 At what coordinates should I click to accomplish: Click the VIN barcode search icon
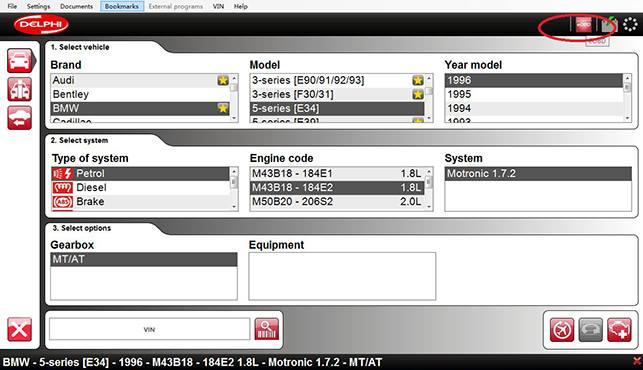pyautogui.click(x=267, y=329)
